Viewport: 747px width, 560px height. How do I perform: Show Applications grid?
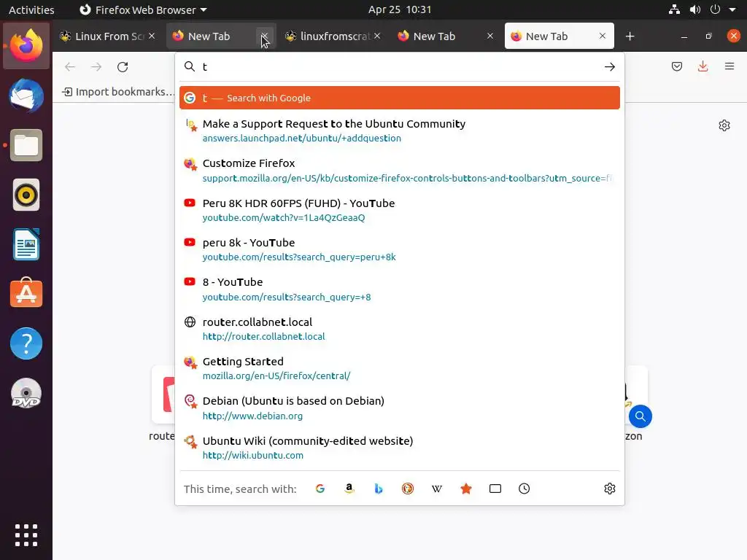[26, 535]
